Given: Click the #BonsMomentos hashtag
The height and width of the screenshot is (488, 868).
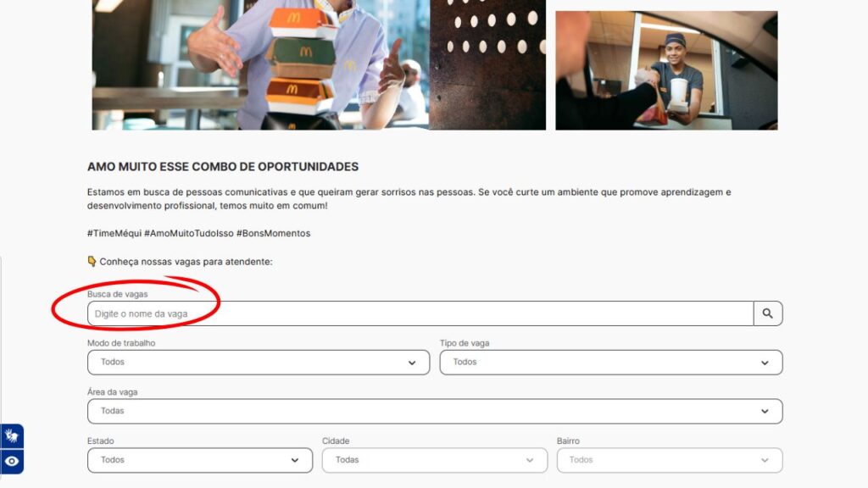Looking at the screenshot, I should pyautogui.click(x=274, y=234).
